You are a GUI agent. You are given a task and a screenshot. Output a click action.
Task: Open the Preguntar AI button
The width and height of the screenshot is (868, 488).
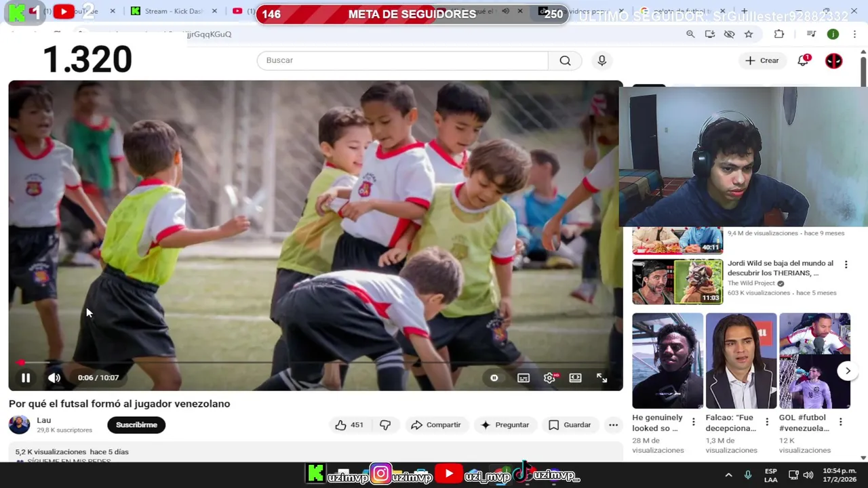(505, 425)
